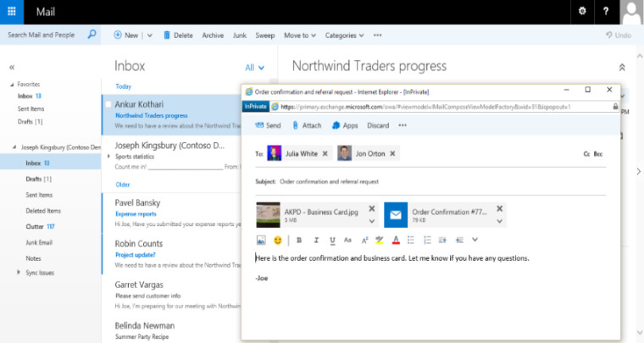
Task: Open the help question mark
Action: tap(606, 11)
